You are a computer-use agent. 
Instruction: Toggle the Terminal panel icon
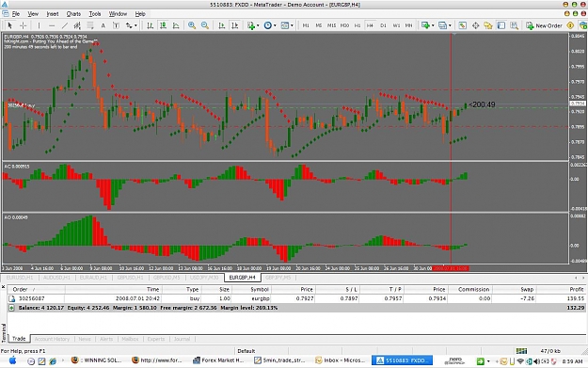(x=501, y=25)
